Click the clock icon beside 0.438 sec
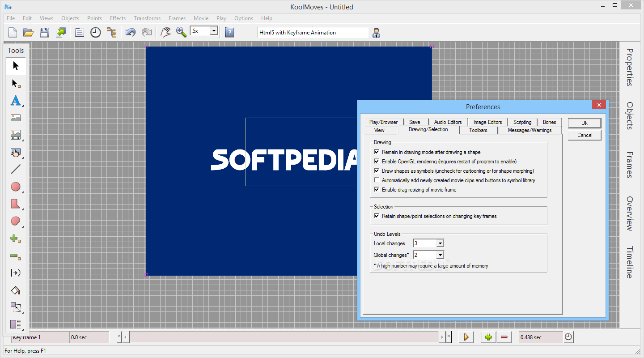The height and width of the screenshot is (358, 644). pyautogui.click(x=568, y=337)
